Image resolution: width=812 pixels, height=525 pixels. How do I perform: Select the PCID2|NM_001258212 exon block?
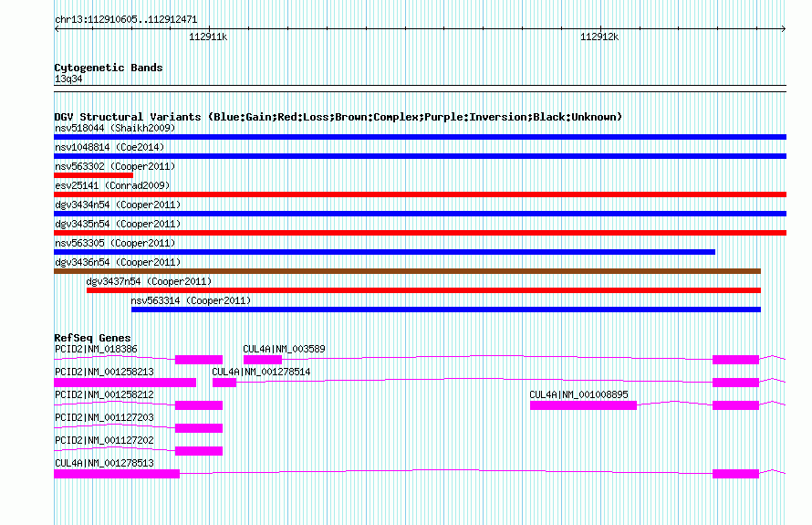tap(199, 405)
